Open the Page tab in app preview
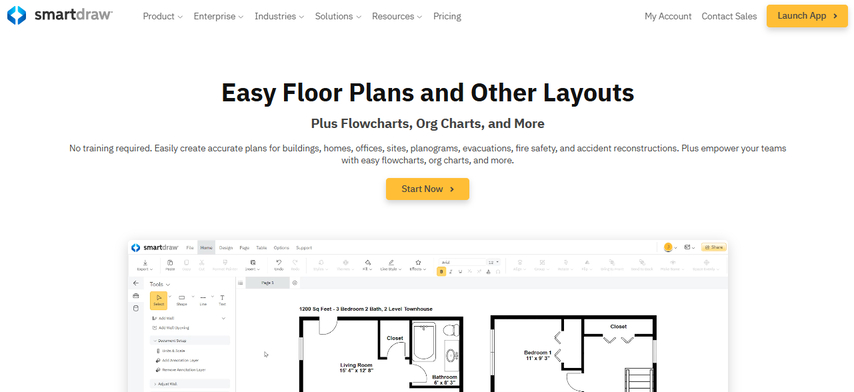The image size is (854, 392). click(x=245, y=248)
